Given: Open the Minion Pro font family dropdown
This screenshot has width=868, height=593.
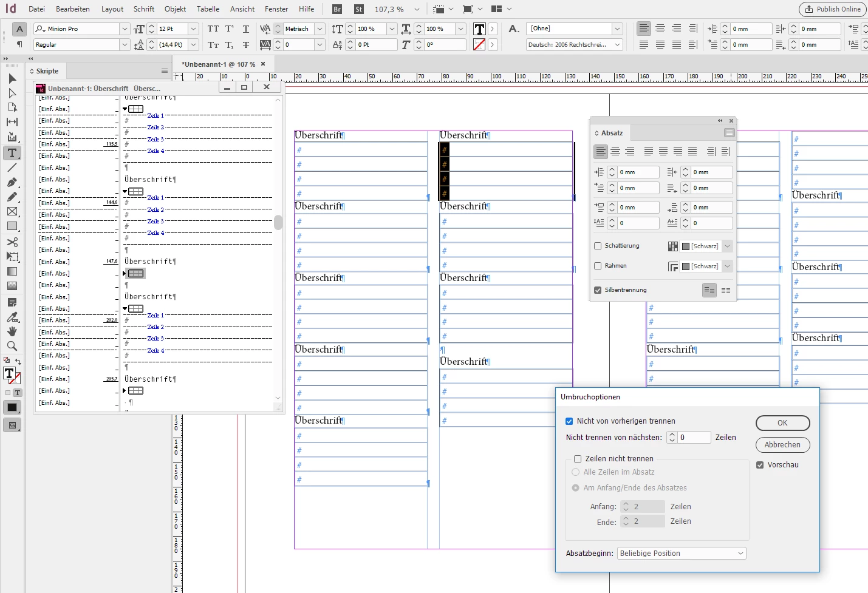Looking at the screenshot, I should point(125,29).
